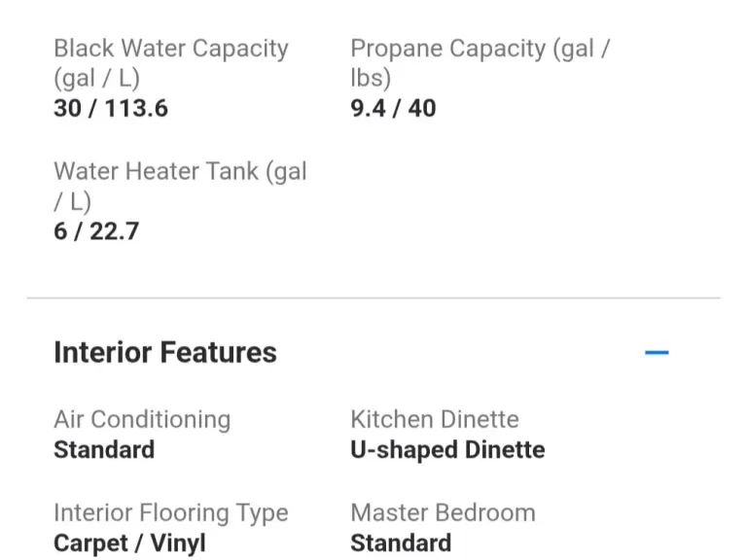Click the 6 / 22.7 water heater value

coord(96,231)
